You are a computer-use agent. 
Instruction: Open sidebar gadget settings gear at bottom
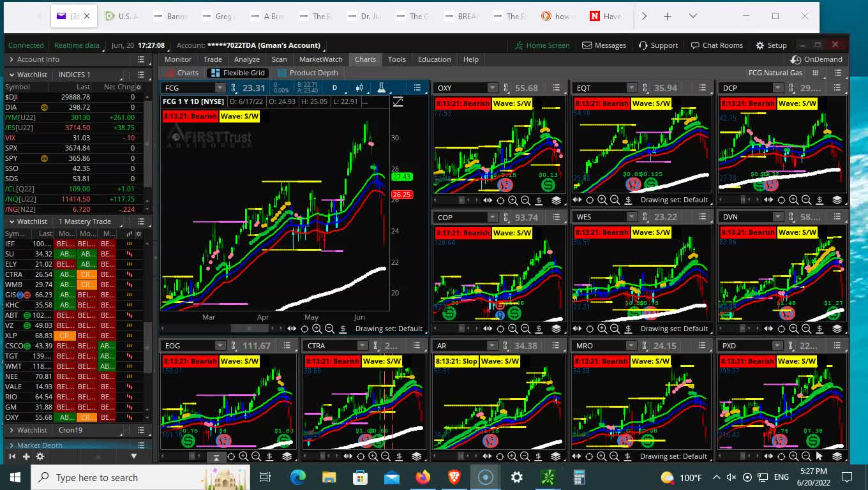[40, 456]
